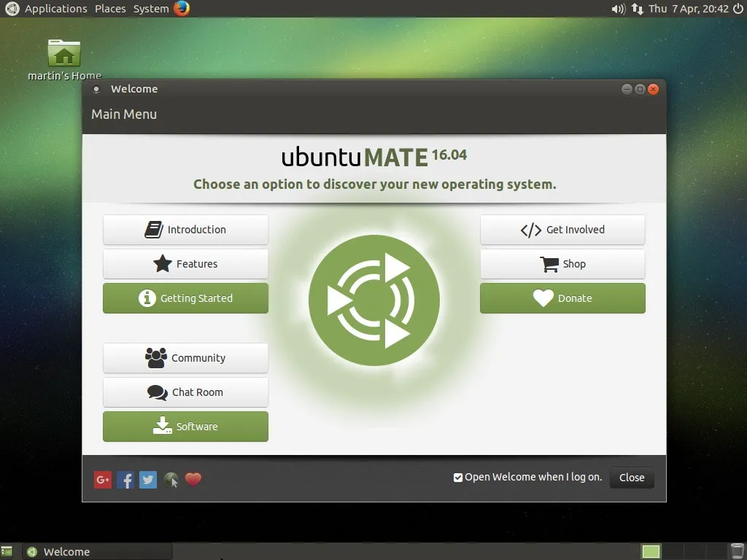This screenshot has width=747, height=560.
Task: Click the Facebook icon in footer
Action: [x=125, y=479]
